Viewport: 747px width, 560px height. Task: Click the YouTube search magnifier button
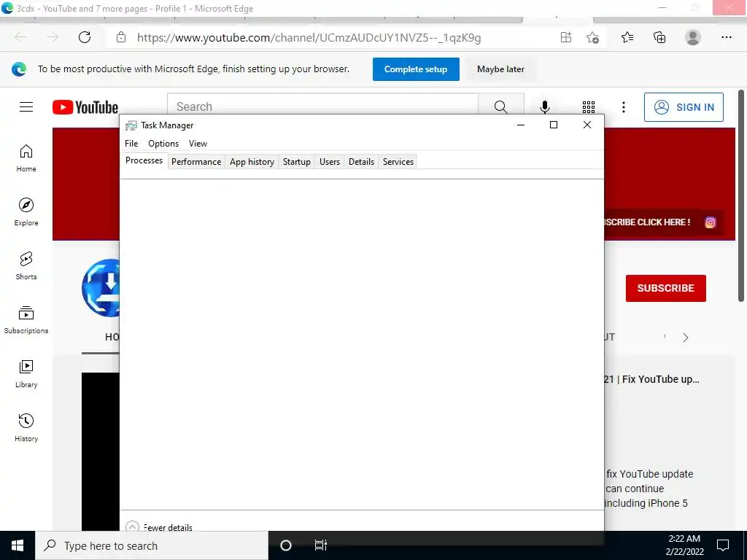coord(500,106)
